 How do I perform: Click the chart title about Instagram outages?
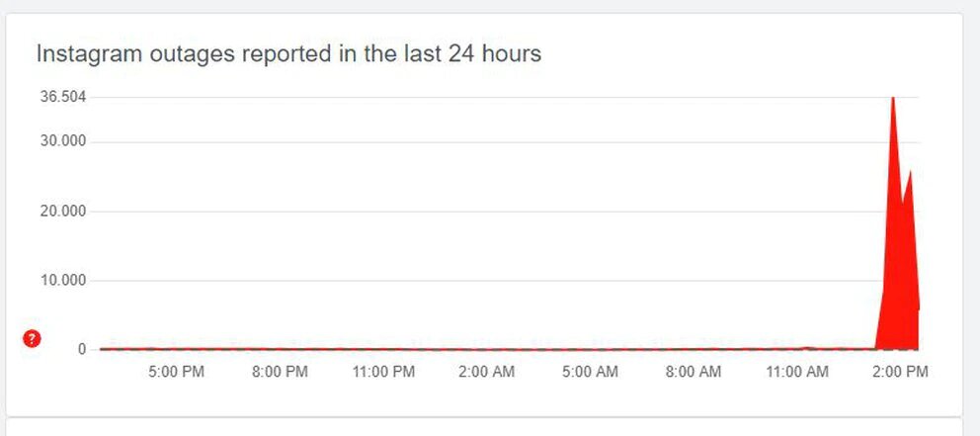click(x=288, y=54)
